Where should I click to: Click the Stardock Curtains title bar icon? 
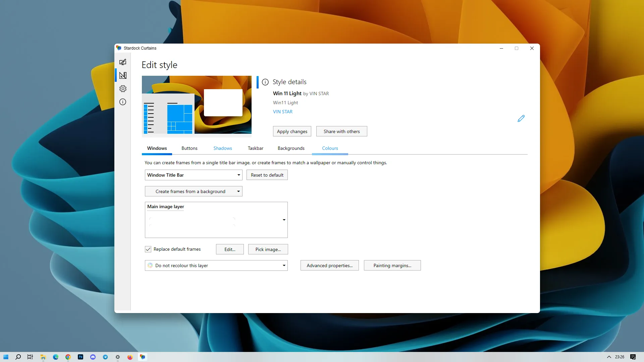coord(119,48)
